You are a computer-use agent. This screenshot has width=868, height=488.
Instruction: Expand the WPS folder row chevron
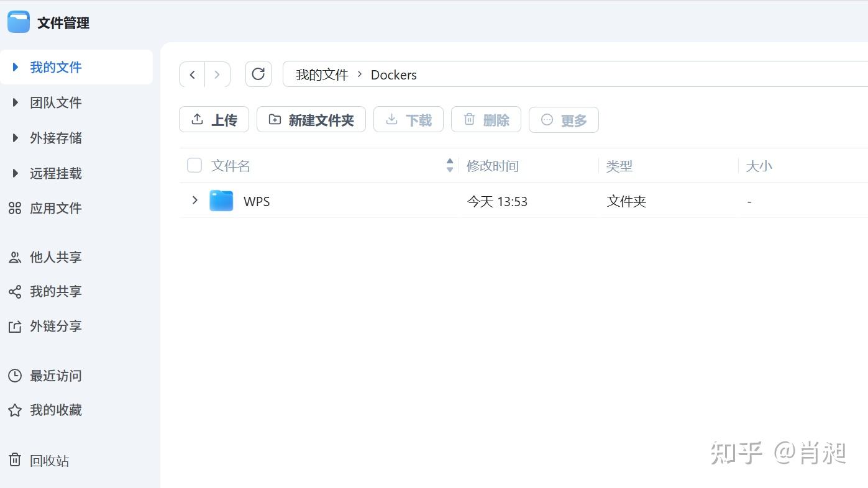(x=194, y=200)
